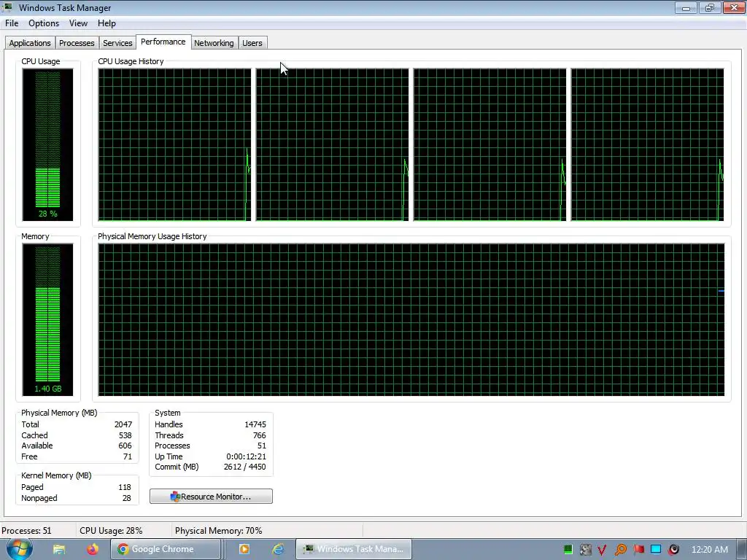Click the gray patterned tray icon
The image size is (747, 560).
click(x=586, y=550)
